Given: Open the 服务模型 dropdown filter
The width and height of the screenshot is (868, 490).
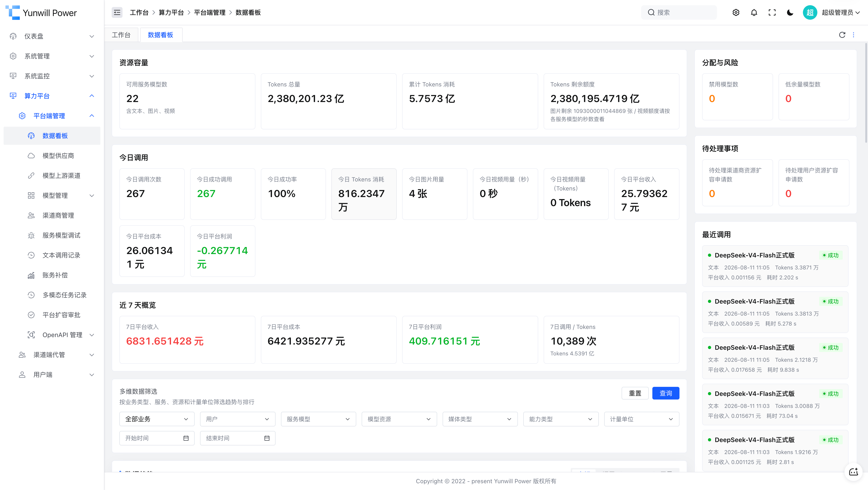Looking at the screenshot, I should tap(318, 419).
